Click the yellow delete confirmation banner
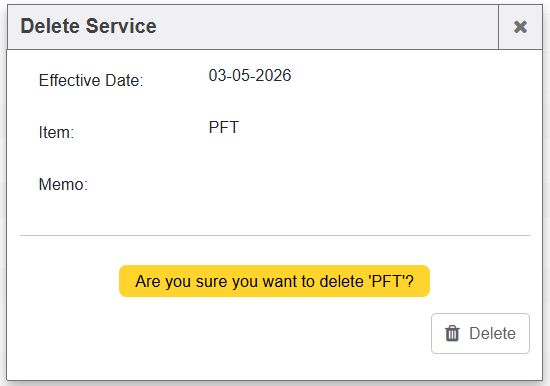Image resolution: width=550 pixels, height=386 pixels. click(x=274, y=281)
